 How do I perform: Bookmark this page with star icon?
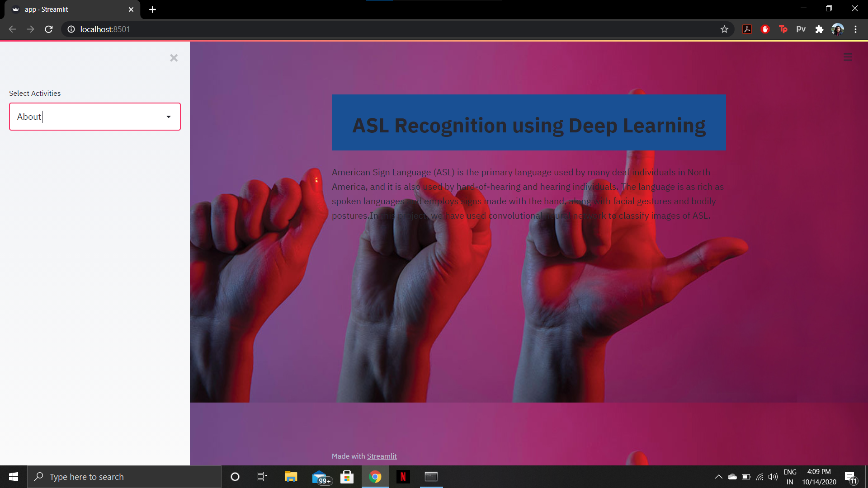pos(724,29)
